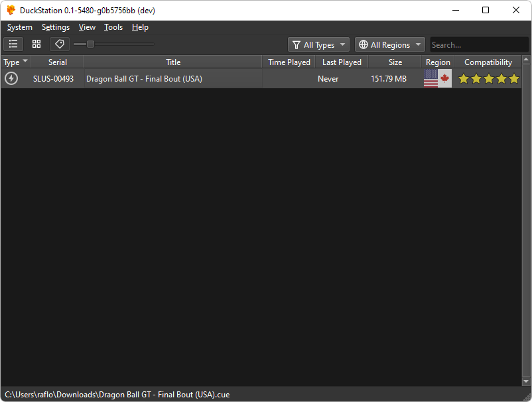Open the Tools menu
This screenshot has height=402, width=532.
113,27
